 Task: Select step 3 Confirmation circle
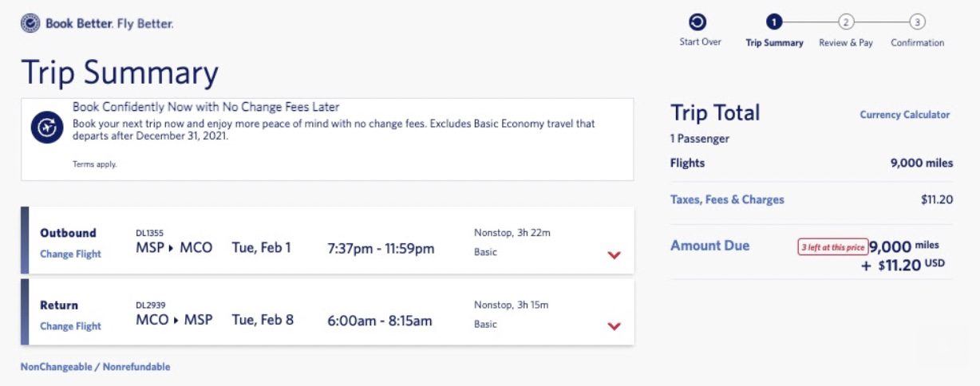[x=917, y=22]
